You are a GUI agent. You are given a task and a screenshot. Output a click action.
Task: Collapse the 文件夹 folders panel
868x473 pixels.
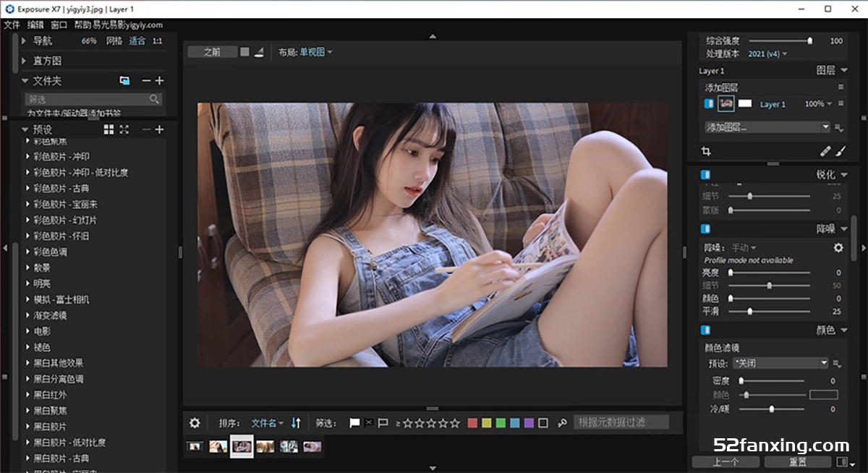point(25,81)
